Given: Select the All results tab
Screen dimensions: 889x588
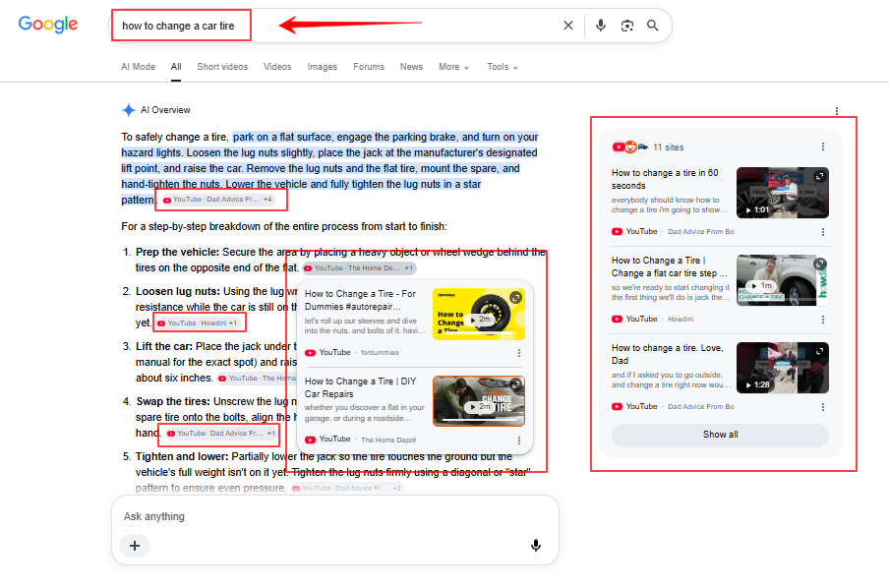Looking at the screenshot, I should point(176,67).
